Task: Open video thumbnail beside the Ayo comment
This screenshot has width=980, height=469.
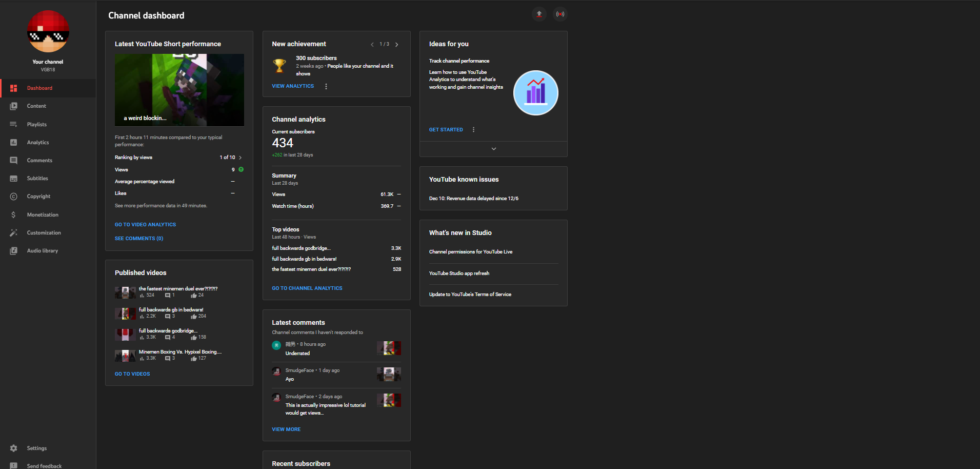Action: [x=389, y=375]
